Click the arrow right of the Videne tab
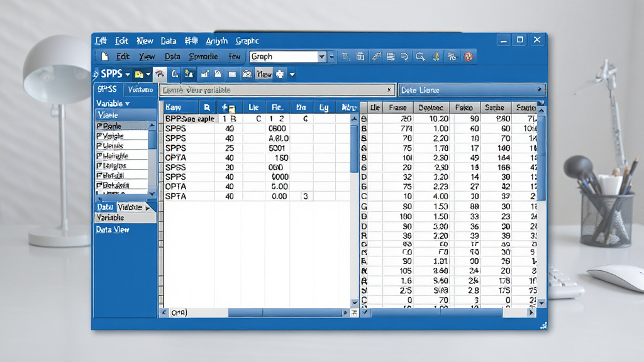644x362 pixels. [148, 207]
